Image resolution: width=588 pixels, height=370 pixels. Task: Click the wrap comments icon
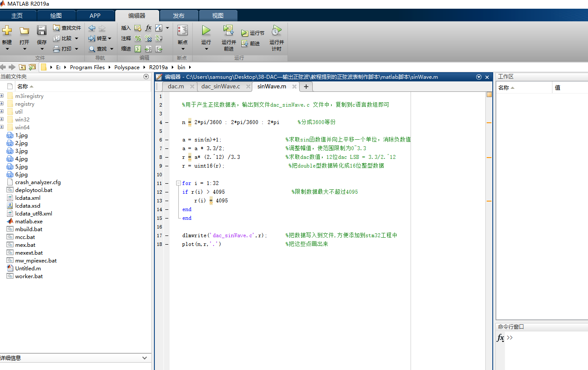click(159, 38)
